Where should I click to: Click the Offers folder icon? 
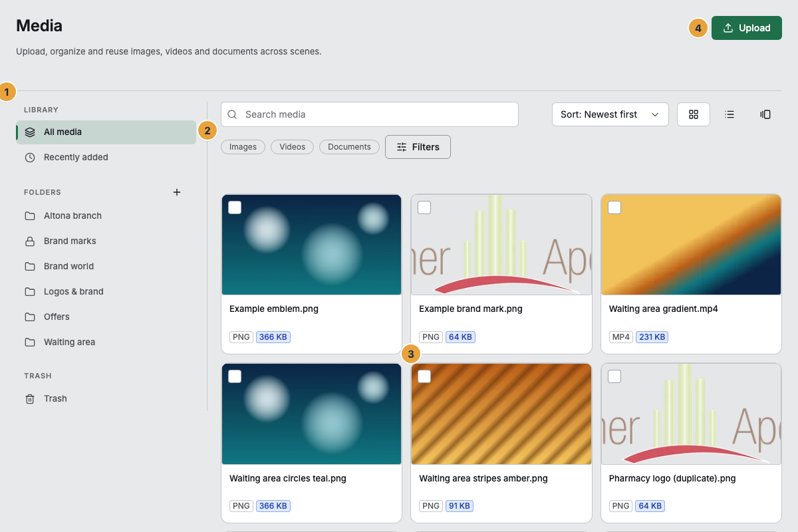click(x=30, y=317)
